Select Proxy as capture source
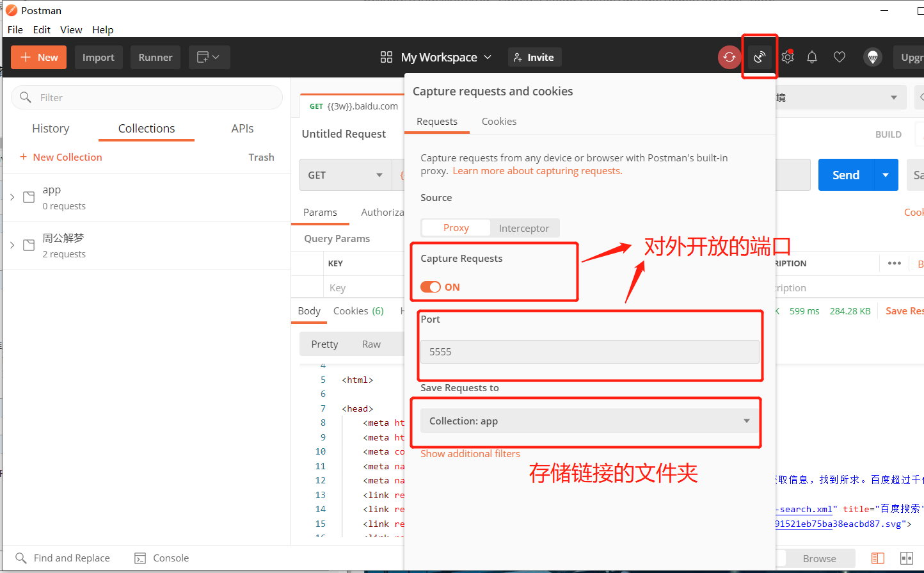The width and height of the screenshot is (924, 573). click(456, 228)
